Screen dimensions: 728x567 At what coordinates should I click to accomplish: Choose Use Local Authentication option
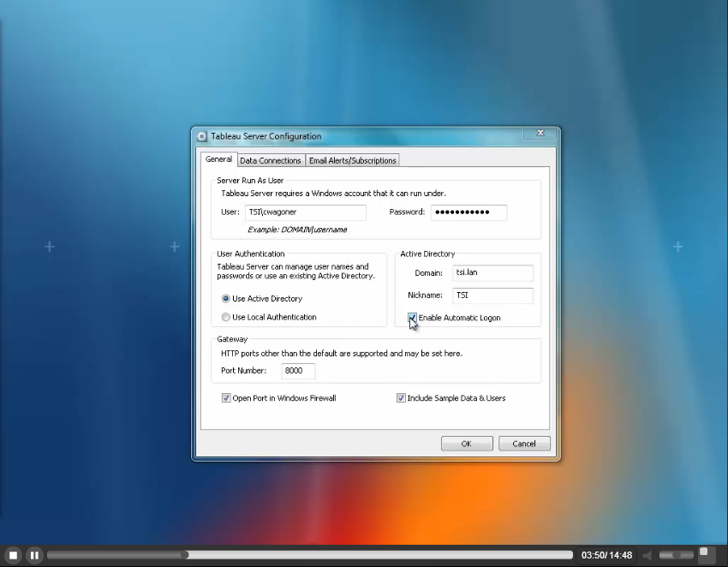tap(226, 317)
